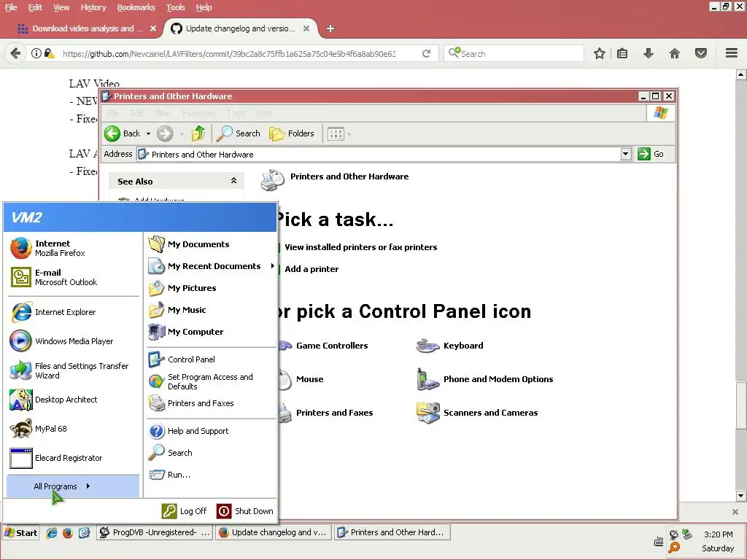747x560 pixels.
Task: Click the Go button
Action: pos(651,154)
